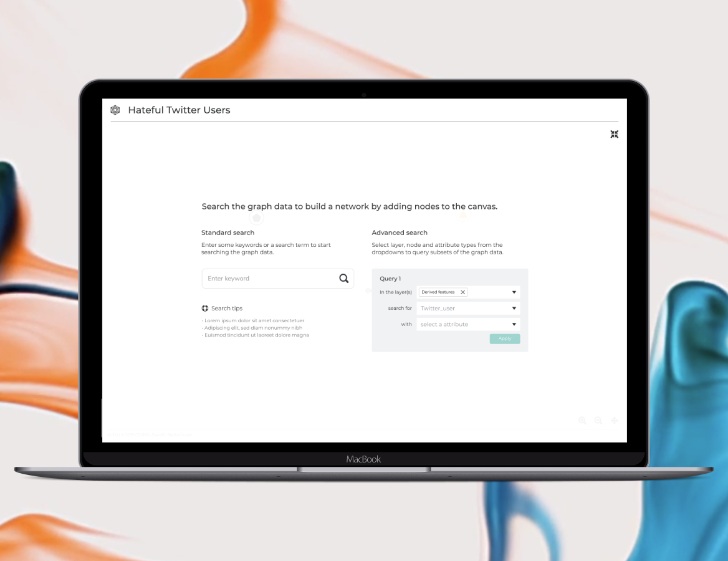
Task: Click the Standard search heading
Action: (228, 233)
